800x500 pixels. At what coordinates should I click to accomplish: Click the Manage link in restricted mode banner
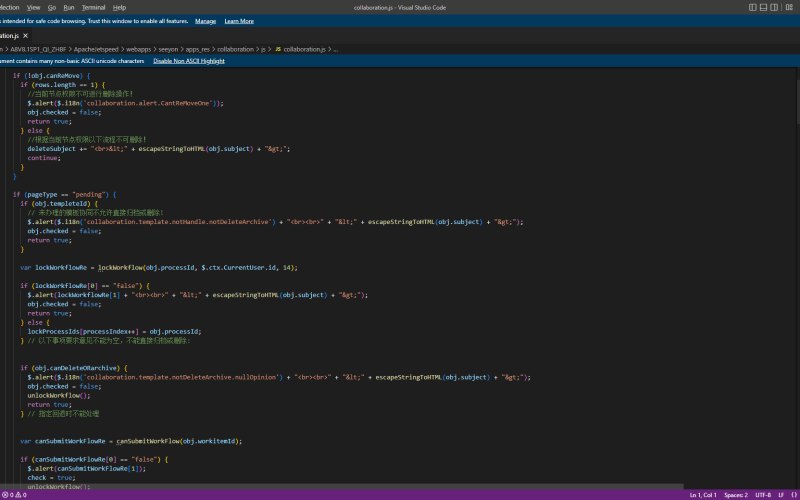pyautogui.click(x=205, y=21)
